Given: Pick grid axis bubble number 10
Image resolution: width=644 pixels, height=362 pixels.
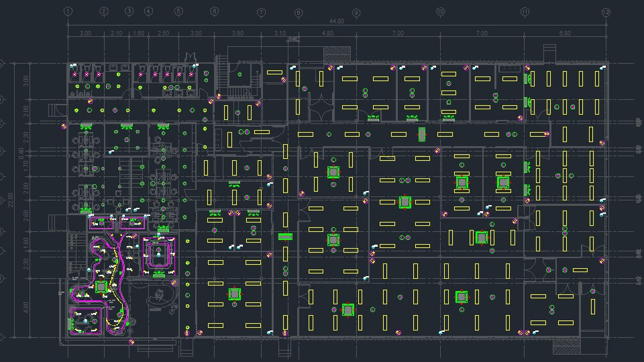Looking at the screenshot, I should [441, 12].
